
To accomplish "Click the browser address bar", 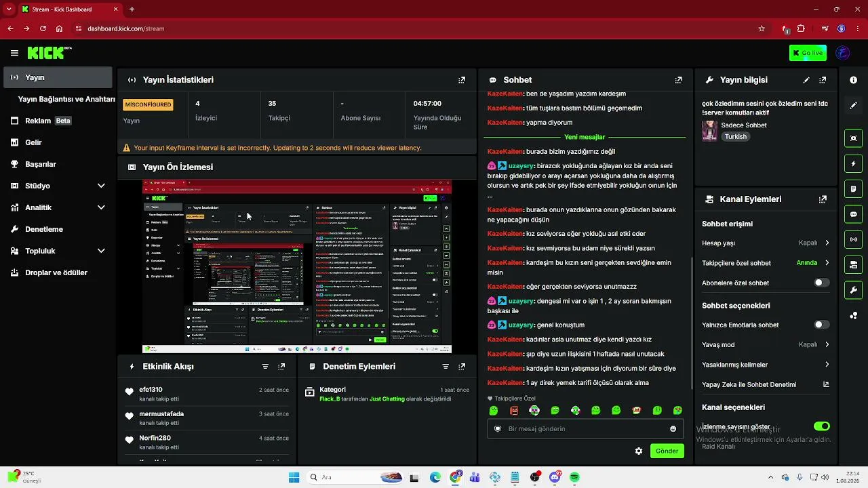I will (414, 28).
